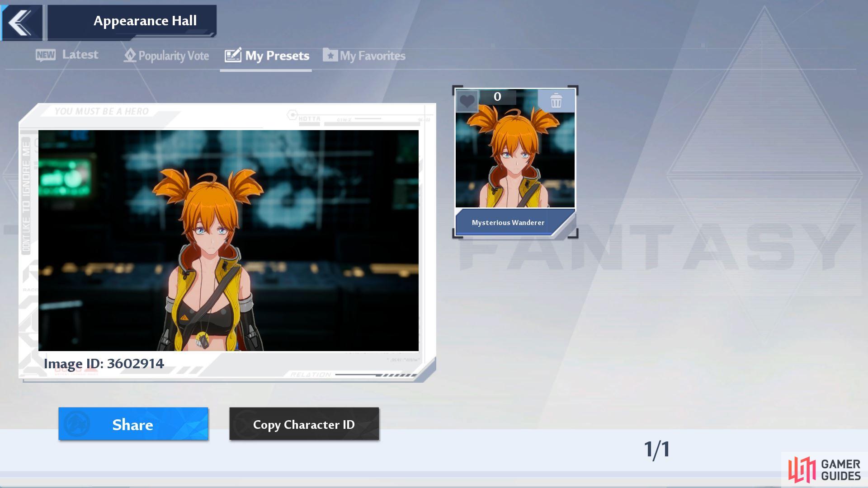Screen dimensions: 868x488
Task: Click the Share button
Action: (133, 424)
